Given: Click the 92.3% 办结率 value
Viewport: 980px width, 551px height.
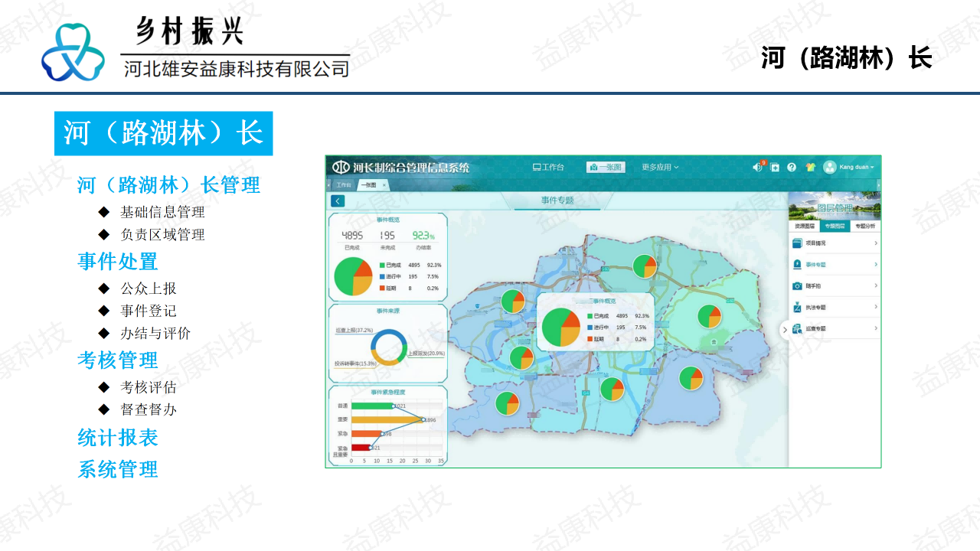Looking at the screenshot, I should 423,235.
